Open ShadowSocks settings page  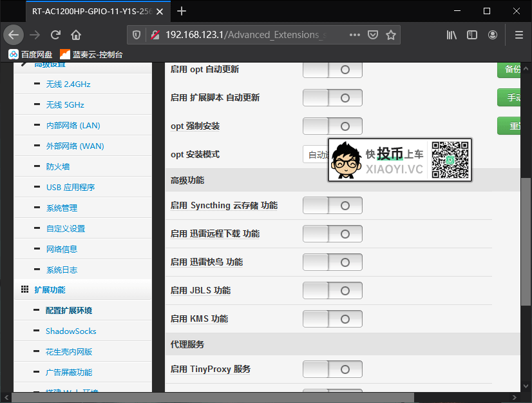click(x=71, y=331)
